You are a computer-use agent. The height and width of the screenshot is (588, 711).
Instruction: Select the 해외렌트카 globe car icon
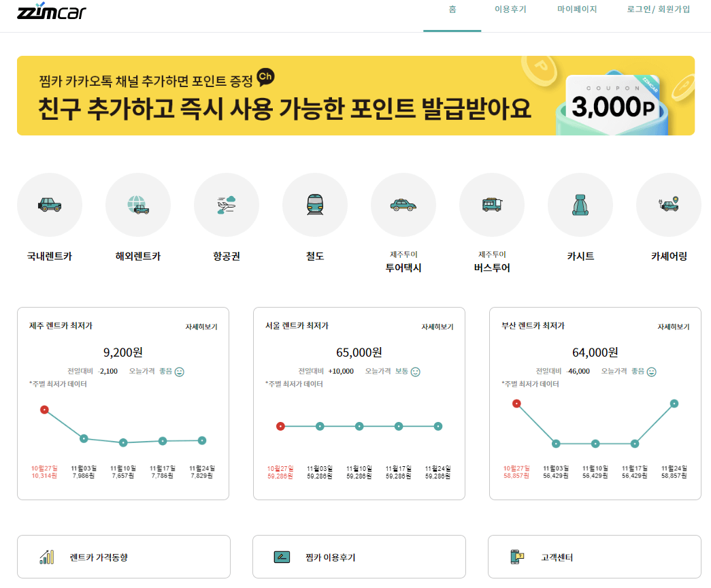(138, 205)
